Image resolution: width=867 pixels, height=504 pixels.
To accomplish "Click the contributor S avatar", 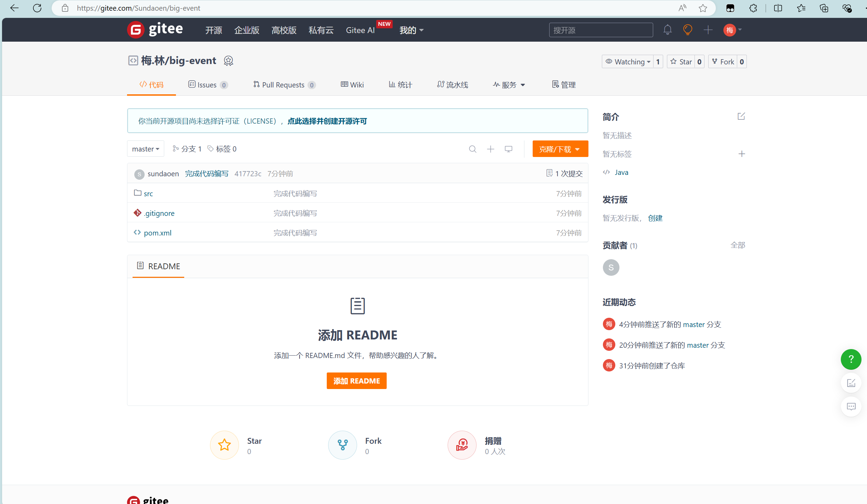I will [x=611, y=267].
